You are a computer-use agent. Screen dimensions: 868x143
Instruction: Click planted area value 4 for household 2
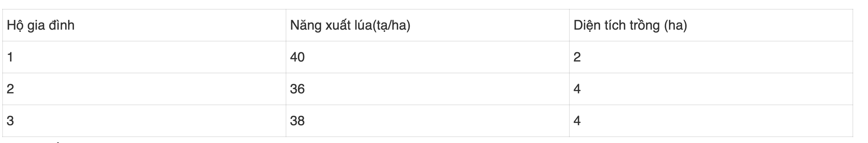(577, 89)
